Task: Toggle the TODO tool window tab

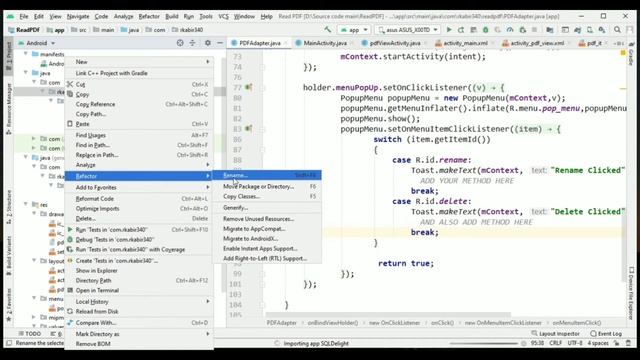Action: click(x=29, y=333)
